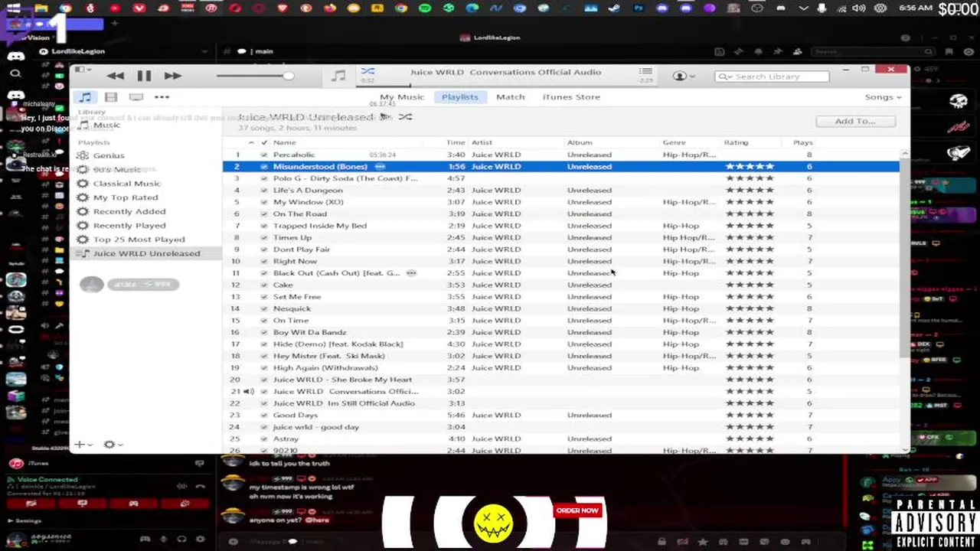This screenshot has height=551, width=980.
Task: Select the Juice WRLD Unreleased playlist
Action: coord(146,253)
